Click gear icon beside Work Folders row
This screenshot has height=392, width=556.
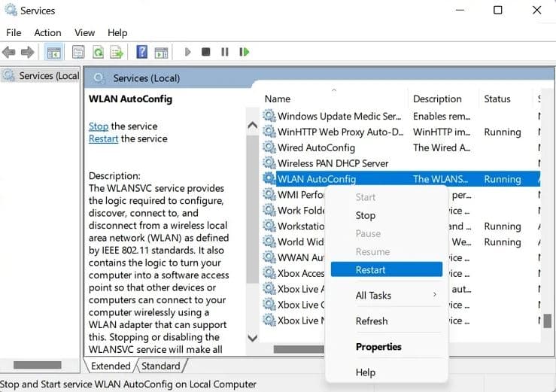click(269, 210)
